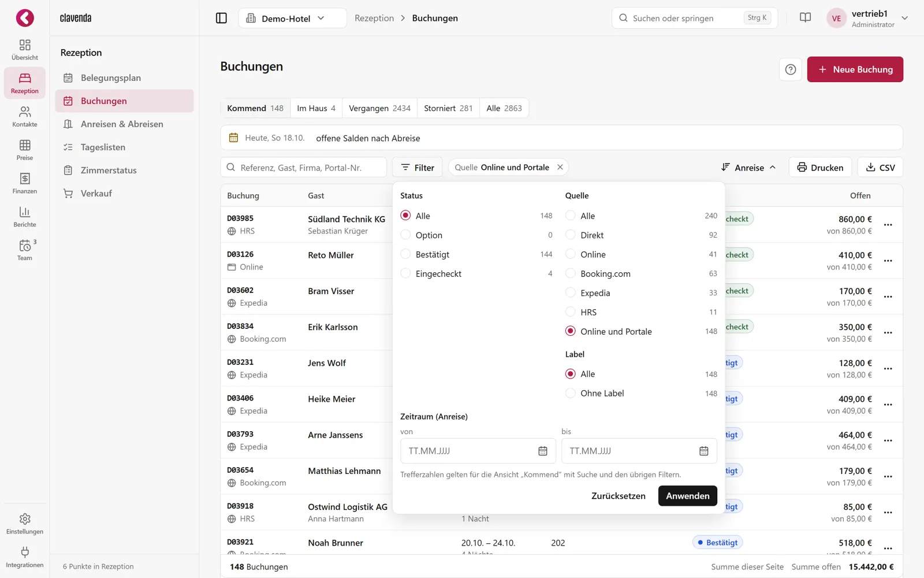Open the Übersicht dashboard icon
Viewport: 924px width, 578px height.
pos(25,50)
